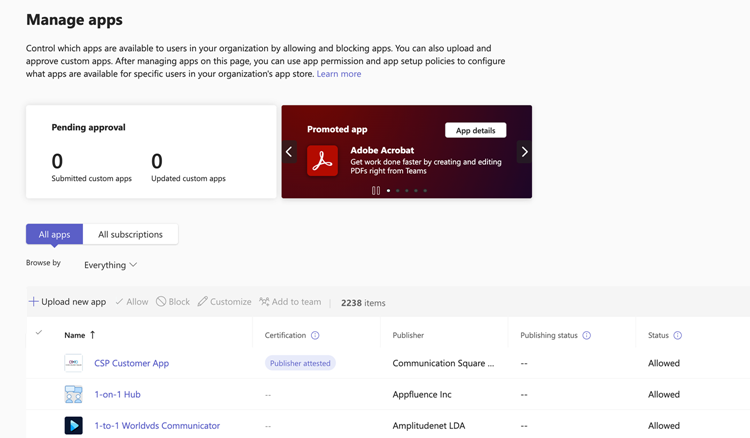
Task: Switch to the All subscriptions tab
Action: click(x=130, y=234)
